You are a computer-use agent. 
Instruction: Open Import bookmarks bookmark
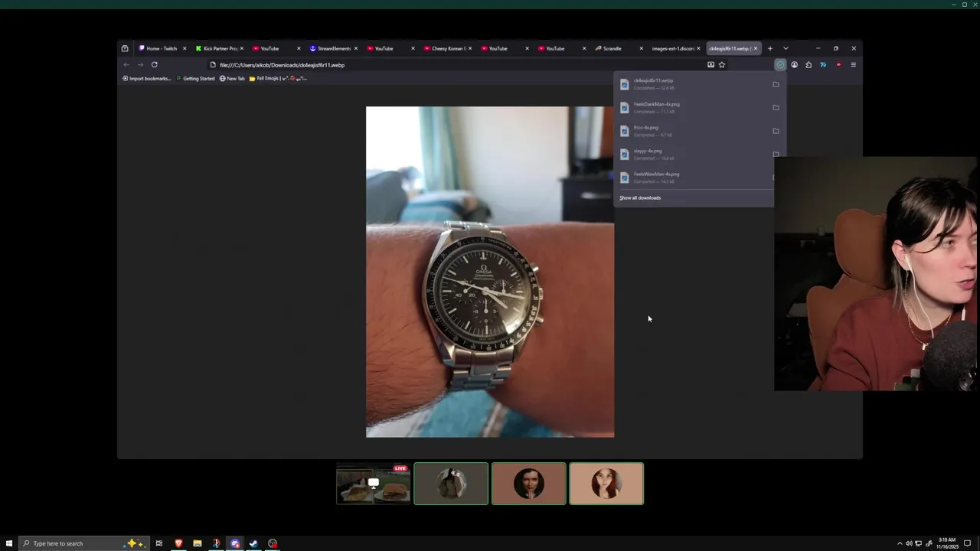146,78
